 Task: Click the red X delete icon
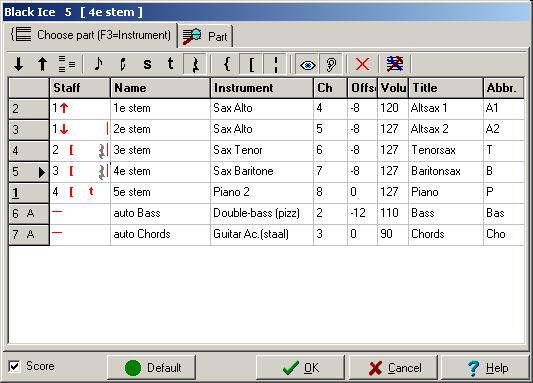tap(362, 64)
